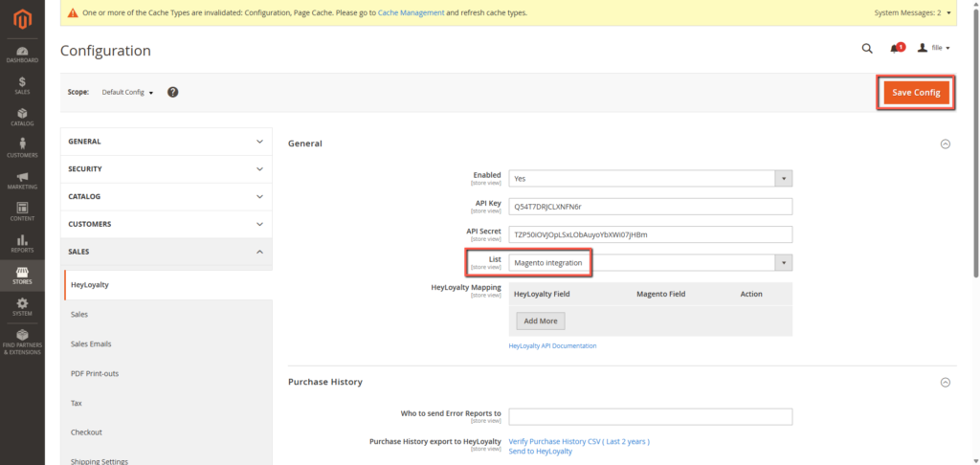
Task: Open the System gear icon
Action: [x=22, y=306]
